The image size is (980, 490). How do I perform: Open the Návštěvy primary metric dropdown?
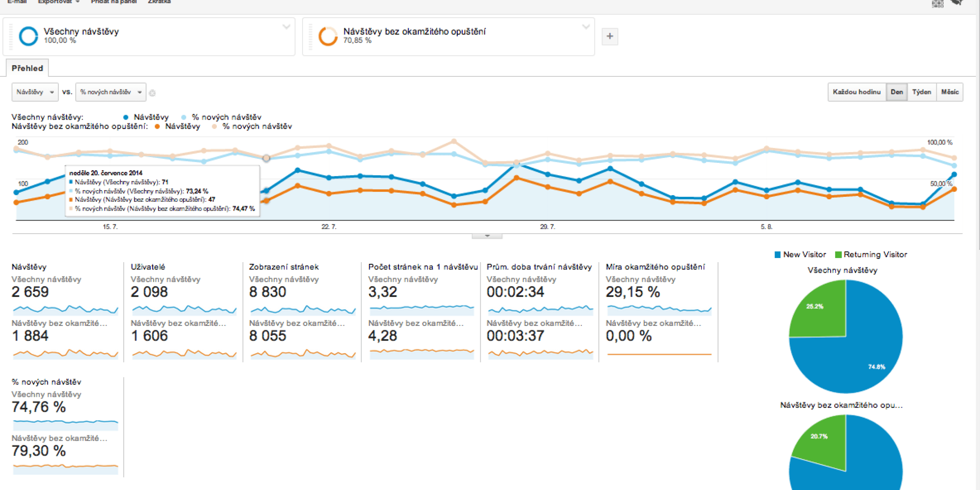35,92
